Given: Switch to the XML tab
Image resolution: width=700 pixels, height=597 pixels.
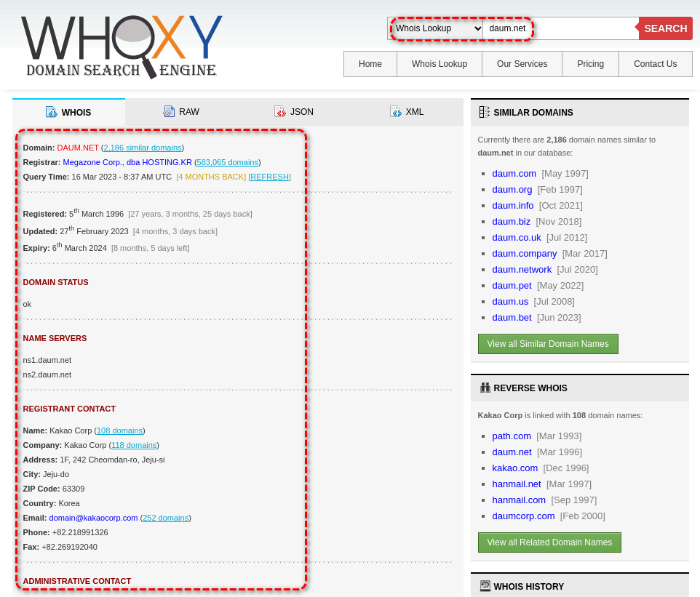Looking at the screenshot, I should pyautogui.click(x=407, y=111).
